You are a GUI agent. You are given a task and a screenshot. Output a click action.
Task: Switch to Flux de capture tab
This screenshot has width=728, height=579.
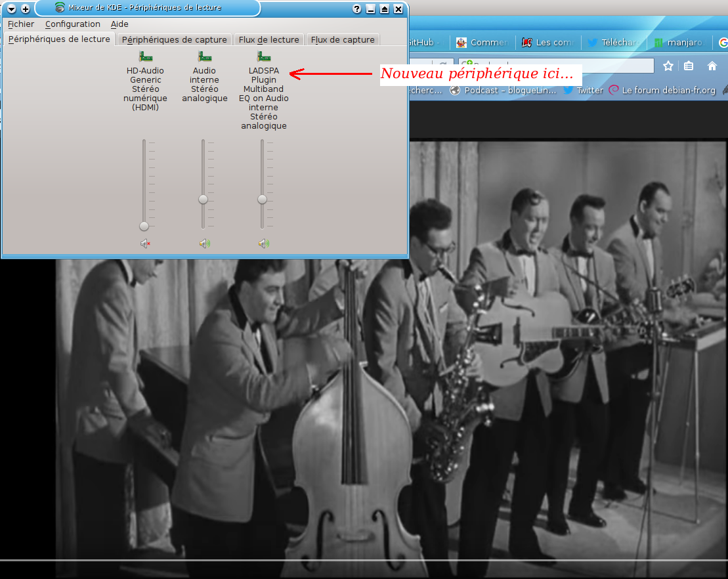tap(343, 39)
